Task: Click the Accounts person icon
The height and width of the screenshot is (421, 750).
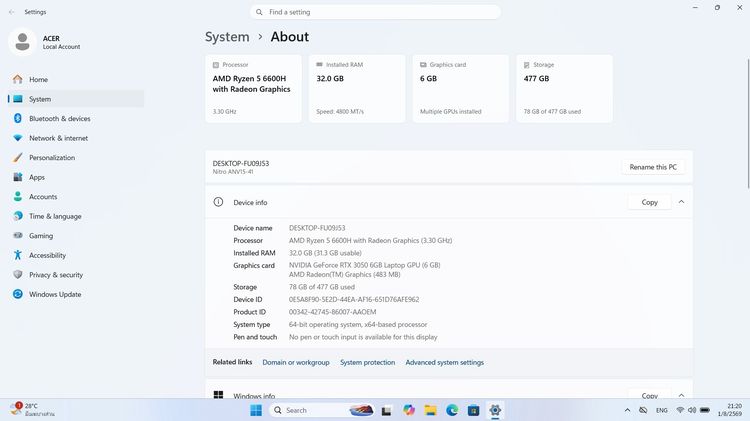Action: click(x=18, y=197)
